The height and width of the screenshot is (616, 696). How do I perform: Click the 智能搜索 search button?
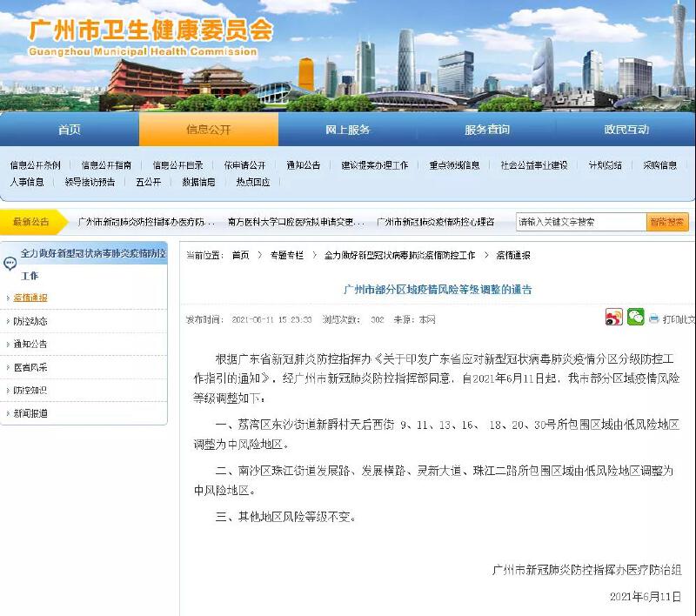tap(666, 222)
